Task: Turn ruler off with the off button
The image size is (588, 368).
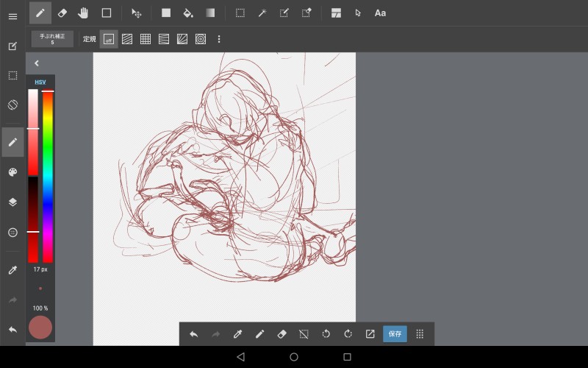Action: tap(109, 39)
